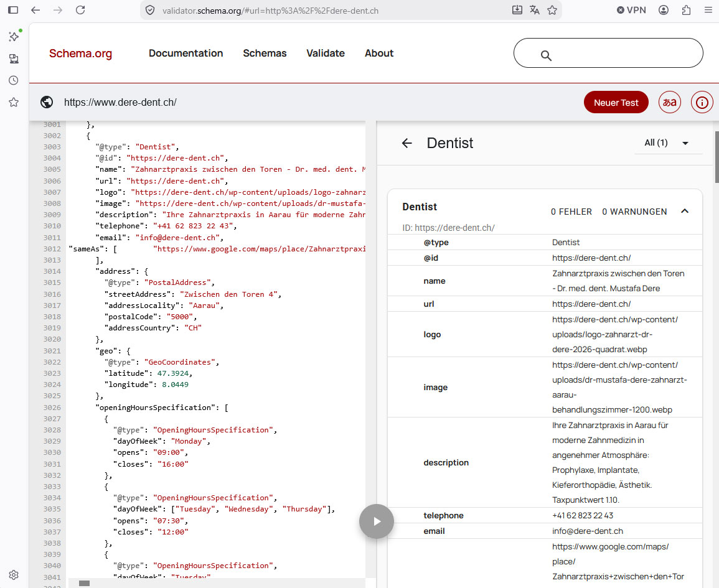Click the Tuesday Wednesday Thursday dayOfWeek line

[x=224, y=509]
